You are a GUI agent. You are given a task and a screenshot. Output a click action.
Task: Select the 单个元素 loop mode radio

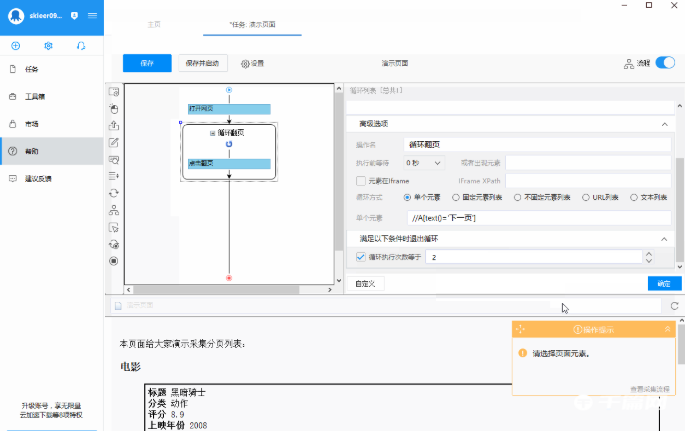(x=407, y=198)
